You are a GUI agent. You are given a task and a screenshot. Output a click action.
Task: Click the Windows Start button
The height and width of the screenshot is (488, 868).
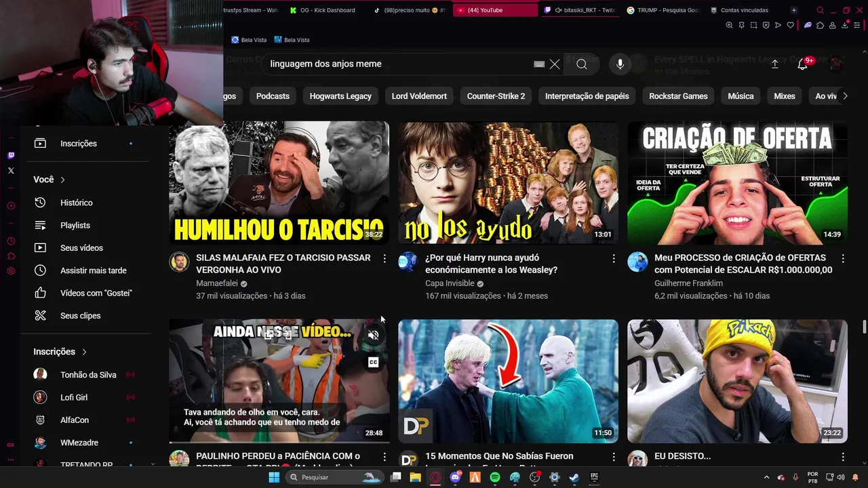point(274,477)
